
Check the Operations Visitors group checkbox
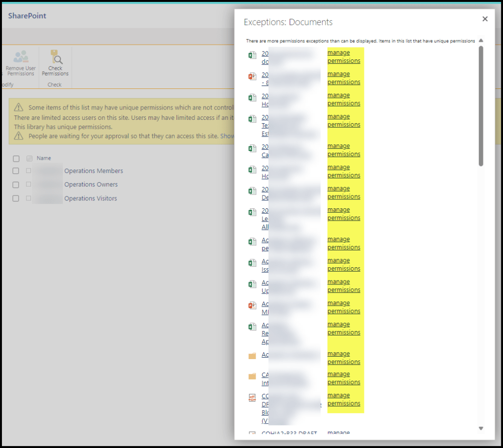(x=16, y=198)
